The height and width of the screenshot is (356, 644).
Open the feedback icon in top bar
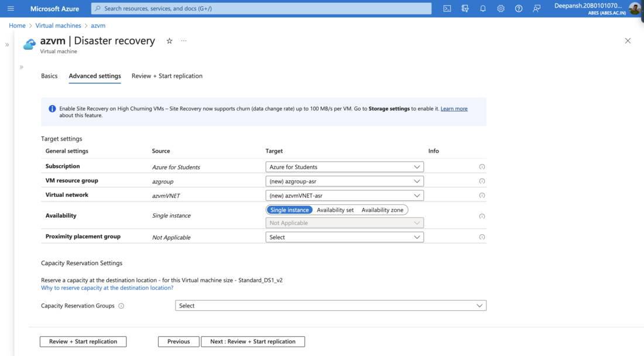537,9
